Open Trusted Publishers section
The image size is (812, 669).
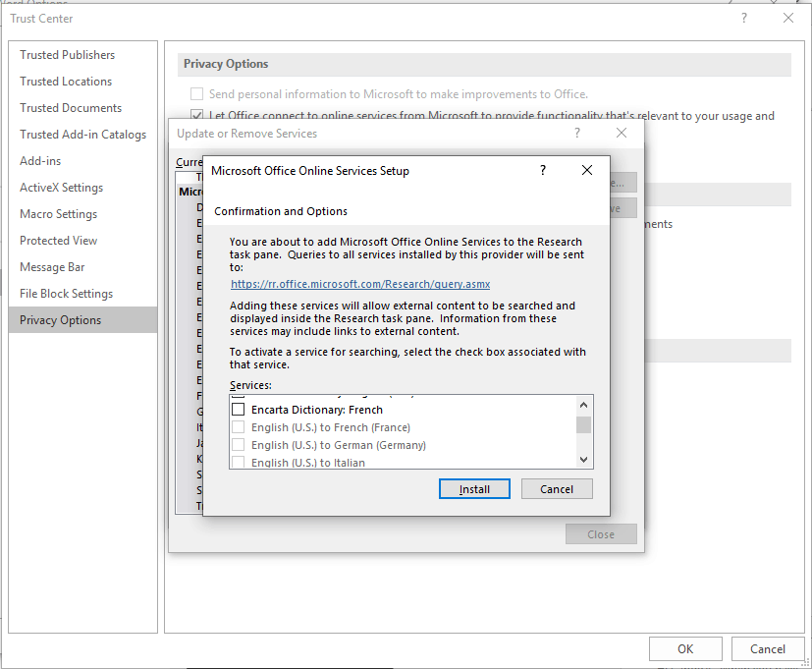point(82,55)
